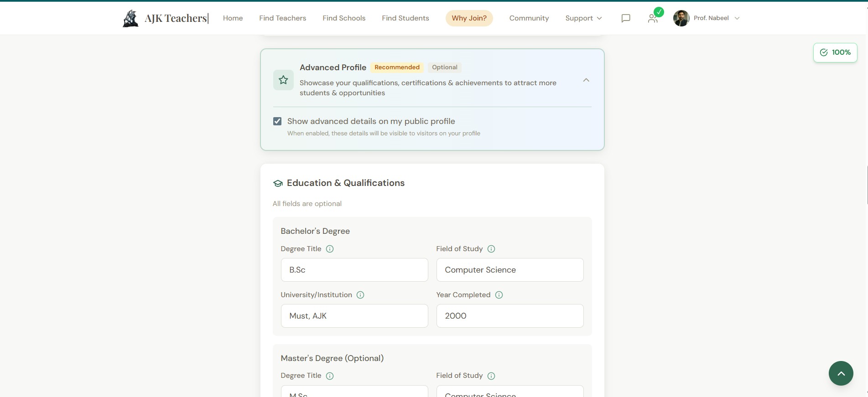
Task: Click the Advanced Profile star icon
Action: tap(283, 80)
